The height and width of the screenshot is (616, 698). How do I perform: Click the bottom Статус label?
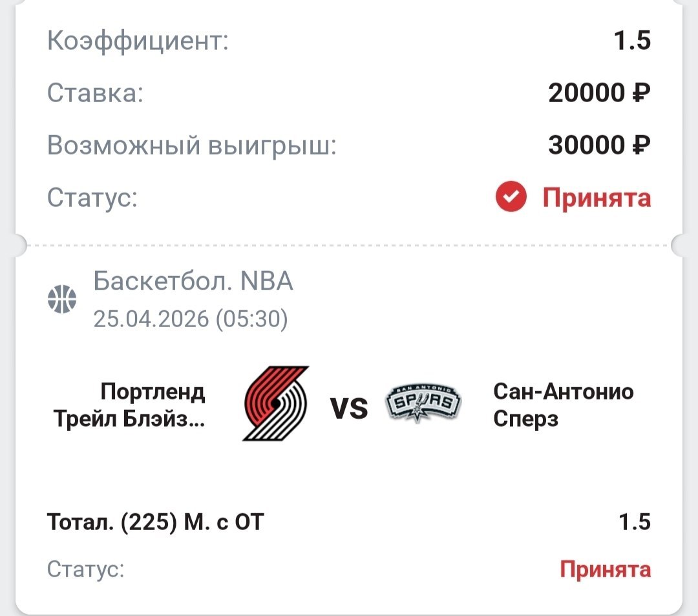tap(85, 569)
